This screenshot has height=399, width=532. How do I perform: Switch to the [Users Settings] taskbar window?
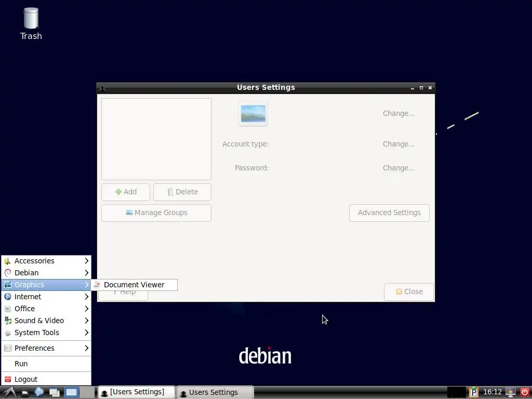pos(137,392)
